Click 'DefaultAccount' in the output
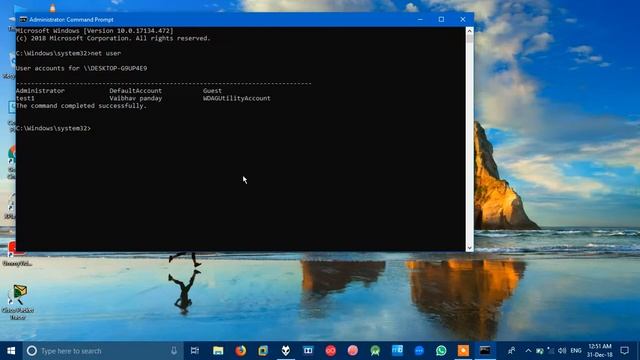640x360 pixels. [x=136, y=91]
